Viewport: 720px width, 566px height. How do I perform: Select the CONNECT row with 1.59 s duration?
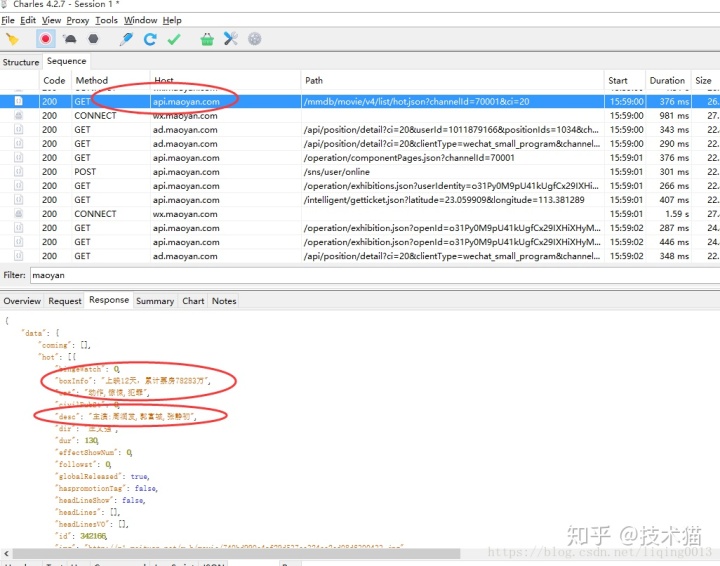(x=360, y=214)
